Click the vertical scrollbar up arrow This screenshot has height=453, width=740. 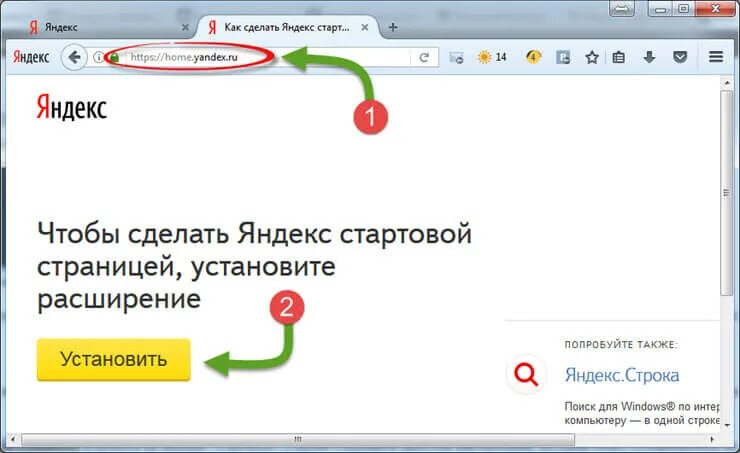(x=727, y=83)
